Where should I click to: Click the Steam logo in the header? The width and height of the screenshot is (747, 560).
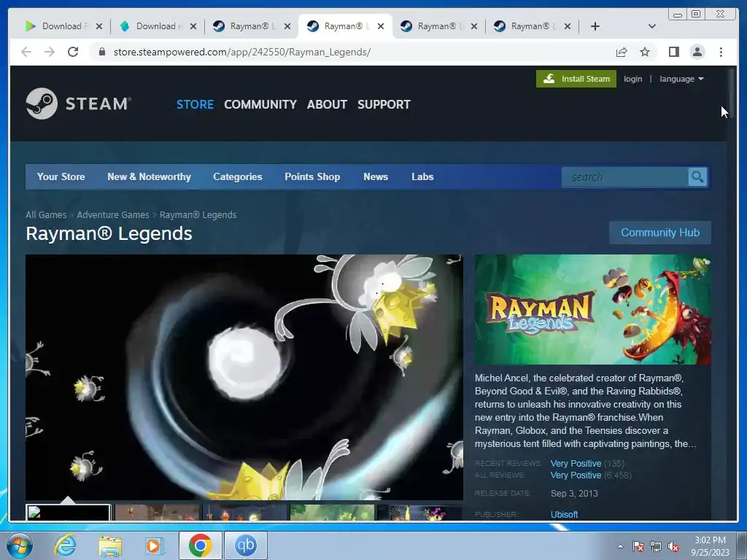pos(79,104)
